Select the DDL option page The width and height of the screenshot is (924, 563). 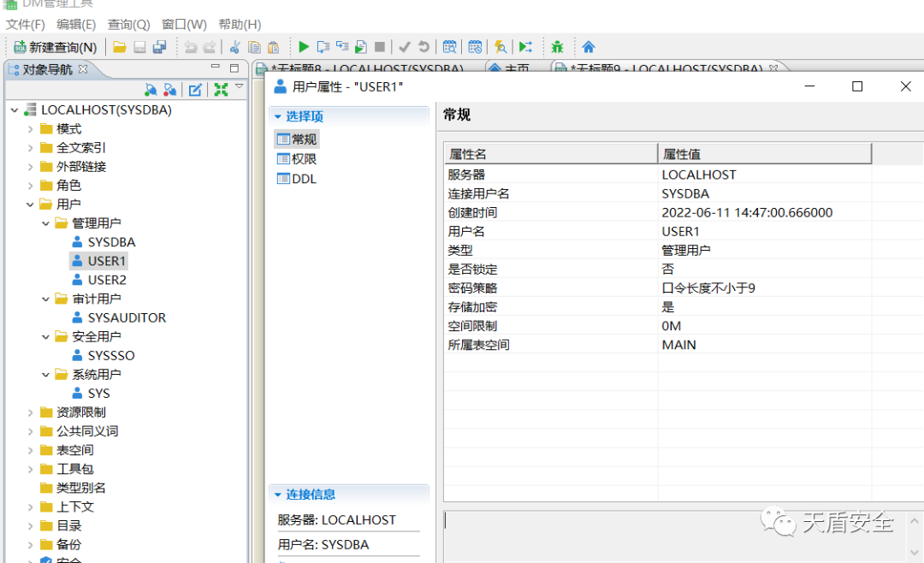pos(304,179)
